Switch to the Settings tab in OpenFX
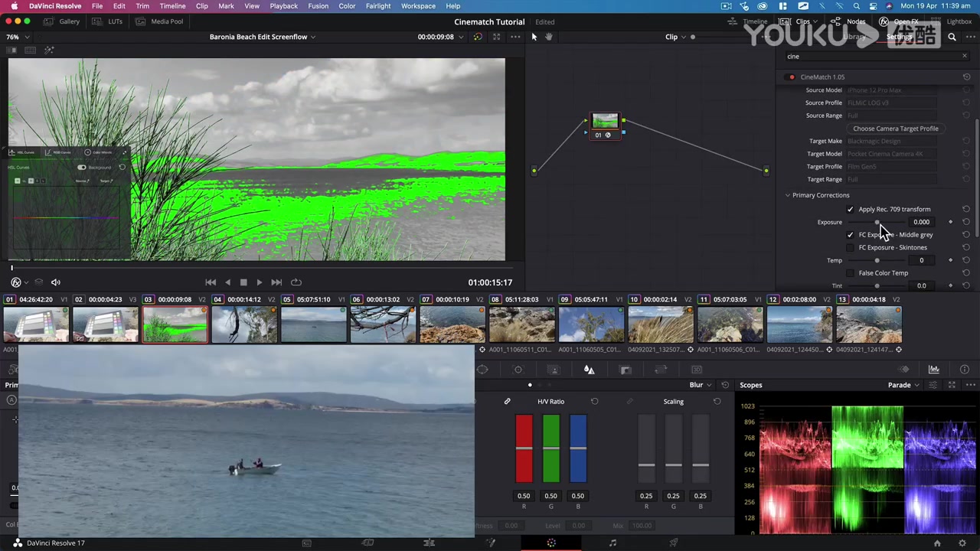The height and width of the screenshot is (551, 980). pyautogui.click(x=898, y=37)
